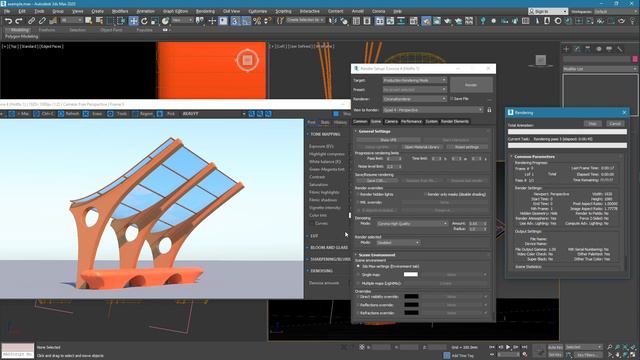The width and height of the screenshot is (640, 360).
Task: Open the Target dropdown in Render Setup
Action: pyautogui.click(x=414, y=80)
